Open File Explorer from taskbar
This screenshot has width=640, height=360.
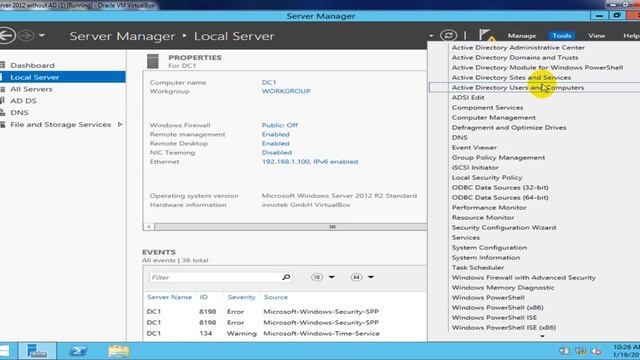(x=119, y=351)
